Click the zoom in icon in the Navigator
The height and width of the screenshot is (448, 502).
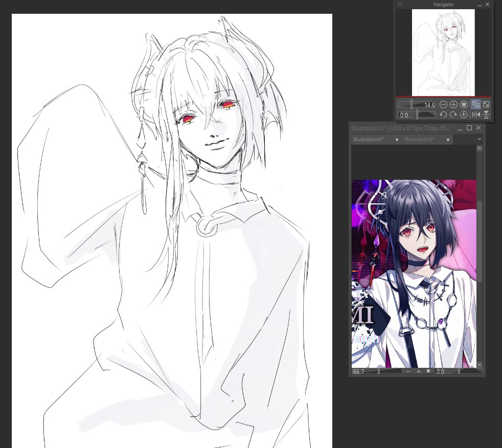coord(453,104)
